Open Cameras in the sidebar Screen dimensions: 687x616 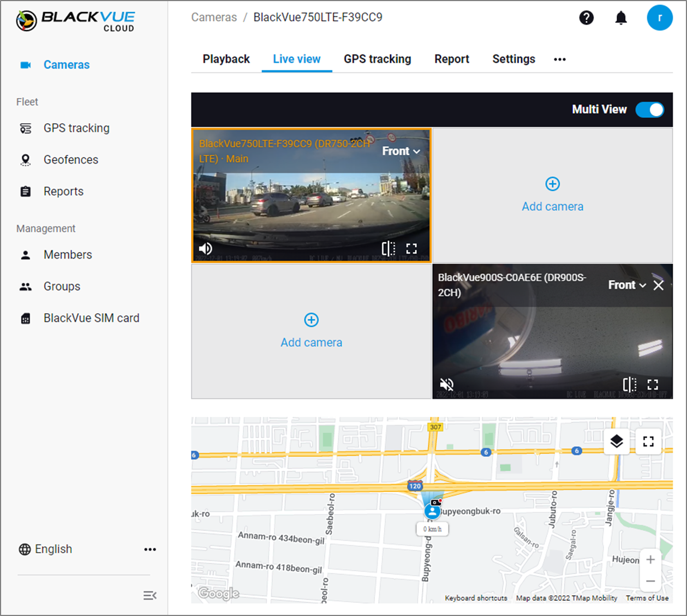coord(67,65)
